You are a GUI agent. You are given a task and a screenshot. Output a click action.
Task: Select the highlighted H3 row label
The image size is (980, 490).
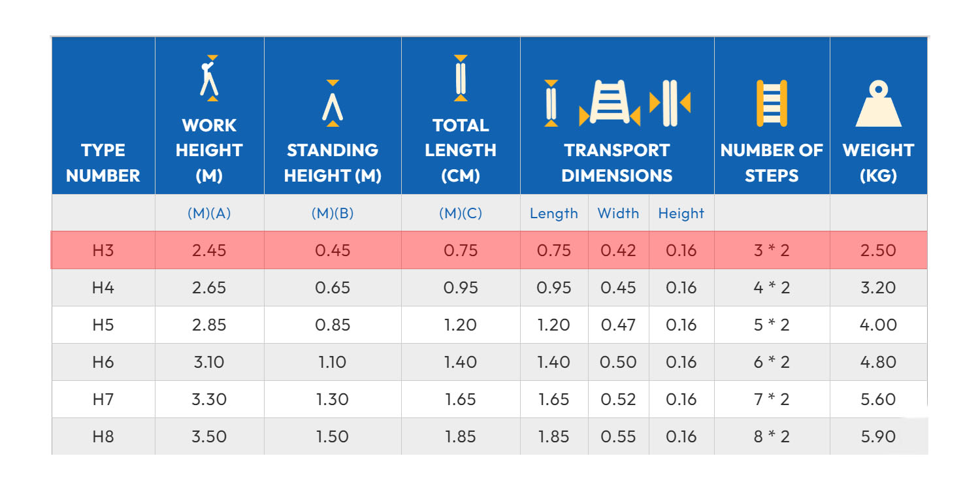pyautogui.click(x=103, y=250)
